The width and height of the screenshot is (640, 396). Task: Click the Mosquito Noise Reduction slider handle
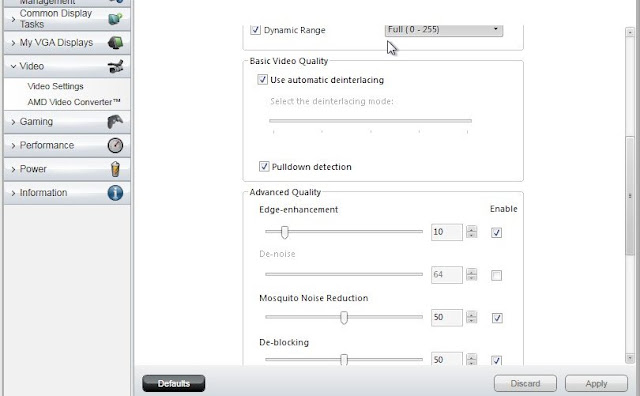pos(344,317)
